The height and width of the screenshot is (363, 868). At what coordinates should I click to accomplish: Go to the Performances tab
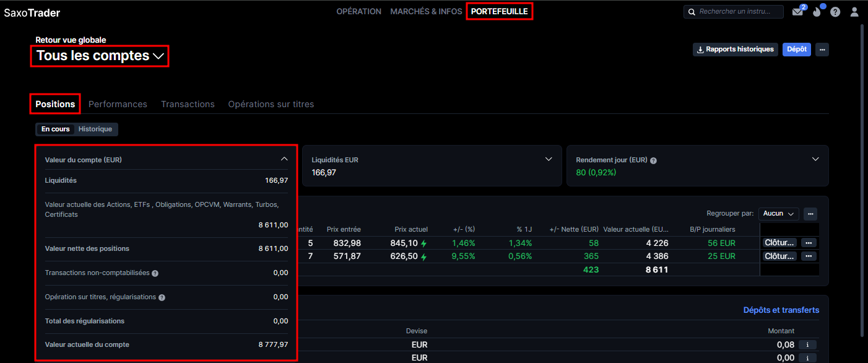point(118,104)
